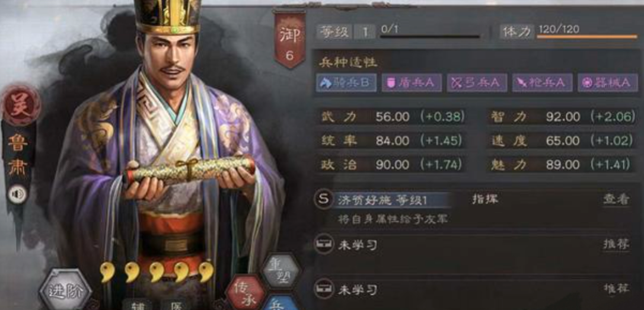Click the S-rank skill badge
The width and height of the screenshot is (644, 310).
tap(323, 200)
